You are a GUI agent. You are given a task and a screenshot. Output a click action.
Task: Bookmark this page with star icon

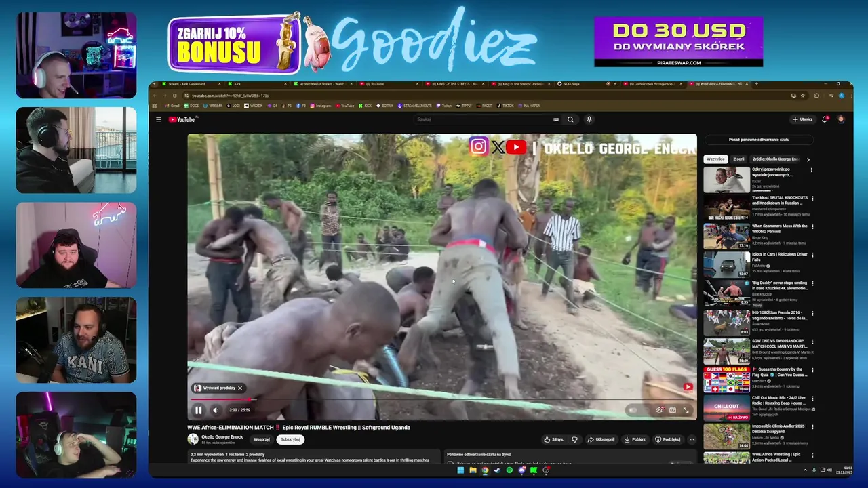tap(802, 96)
